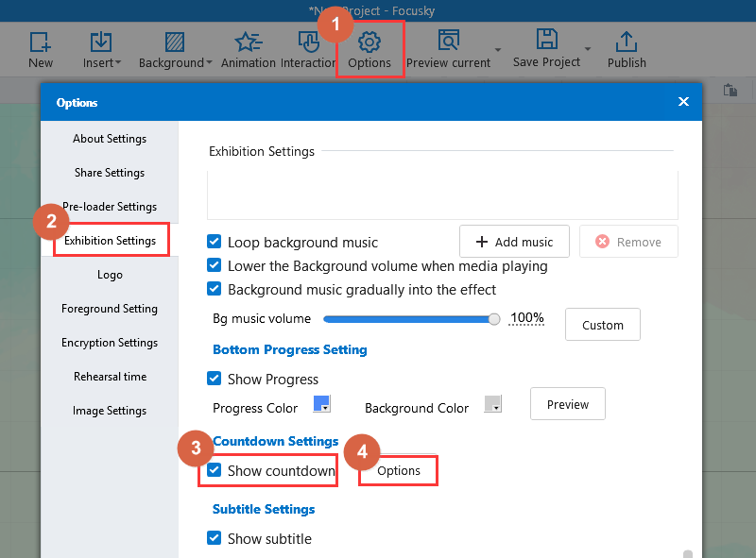Click the 100% volume value
The width and height of the screenshot is (756, 558).
(526, 318)
